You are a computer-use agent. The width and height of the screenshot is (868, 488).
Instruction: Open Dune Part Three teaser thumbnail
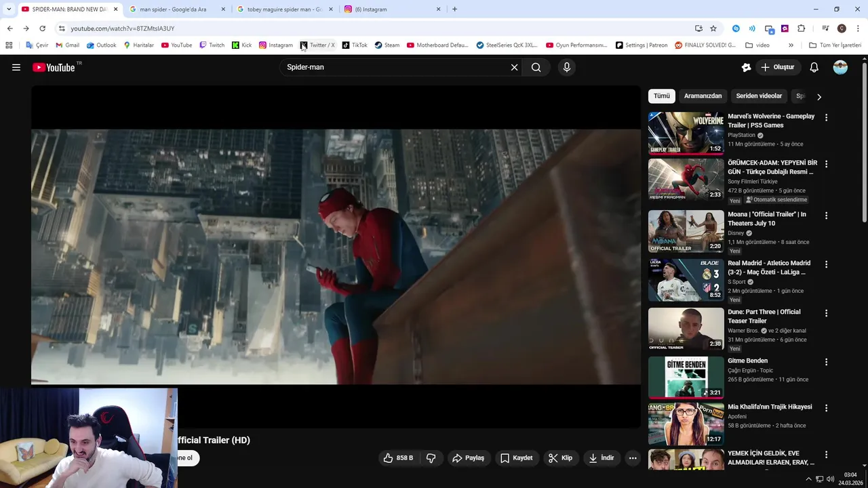(686, 329)
